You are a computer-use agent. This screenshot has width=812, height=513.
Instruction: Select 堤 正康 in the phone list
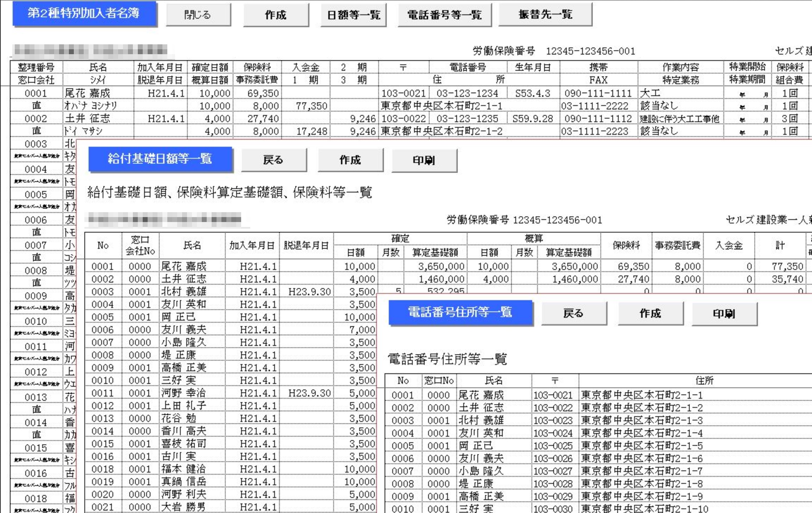pos(476,484)
